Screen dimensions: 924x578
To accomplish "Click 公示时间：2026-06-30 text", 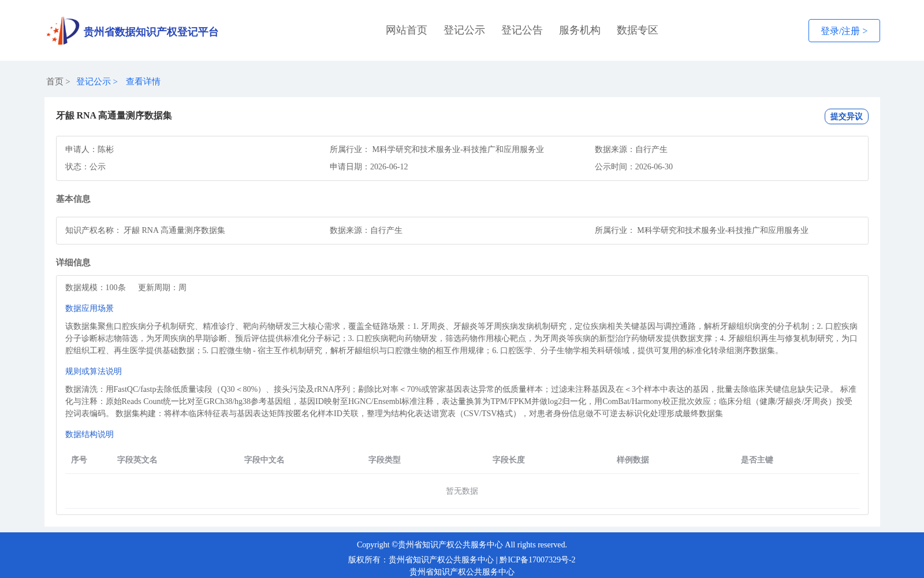I will coord(634,166).
